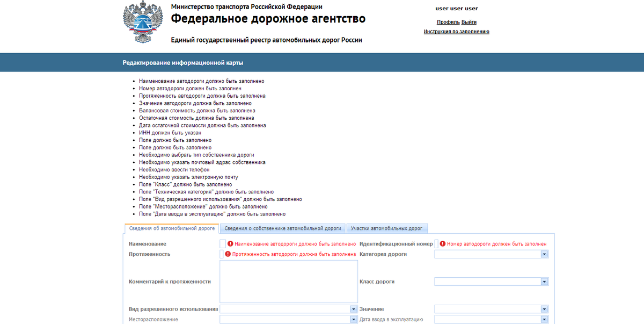Open the Категория дороги dropdown
The width and height of the screenshot is (644, 324).
click(x=544, y=254)
